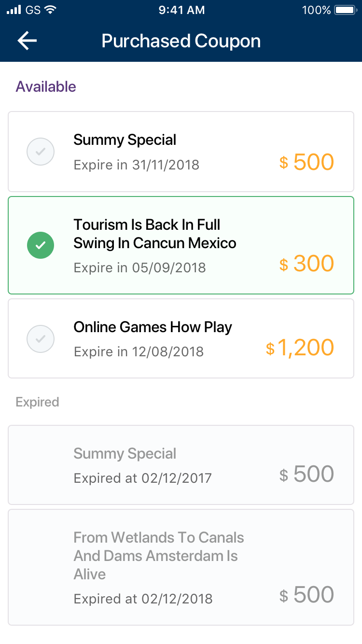The height and width of the screenshot is (644, 362).
Task: Check the Online Games How Play coupon
Action: coord(41,339)
